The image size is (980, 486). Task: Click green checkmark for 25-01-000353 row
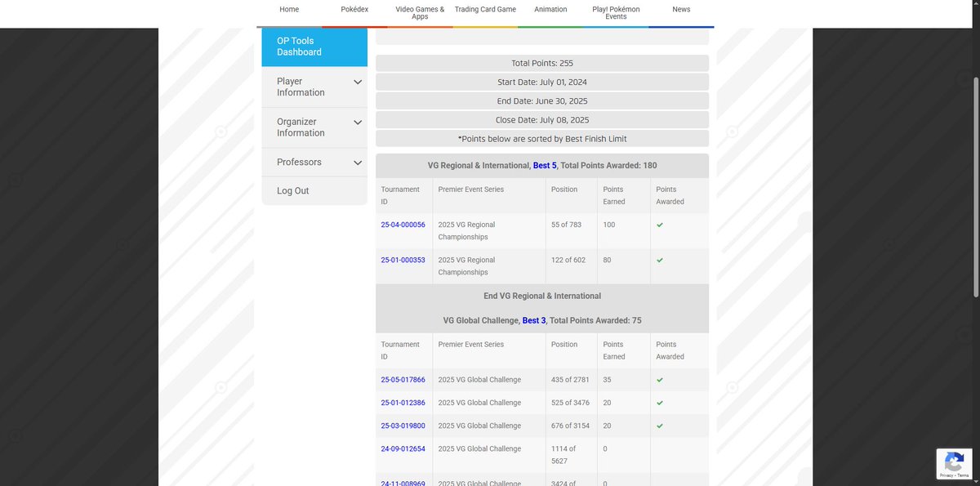tap(660, 260)
